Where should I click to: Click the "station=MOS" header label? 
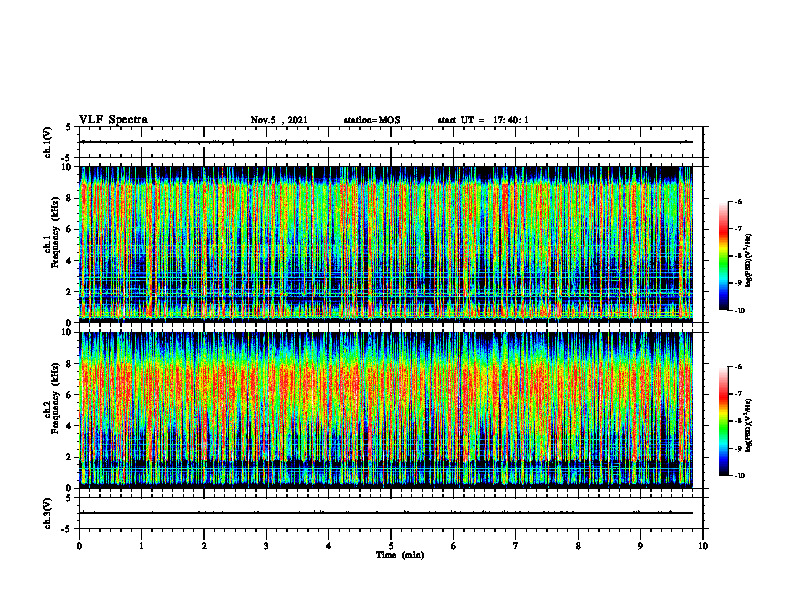(372, 120)
